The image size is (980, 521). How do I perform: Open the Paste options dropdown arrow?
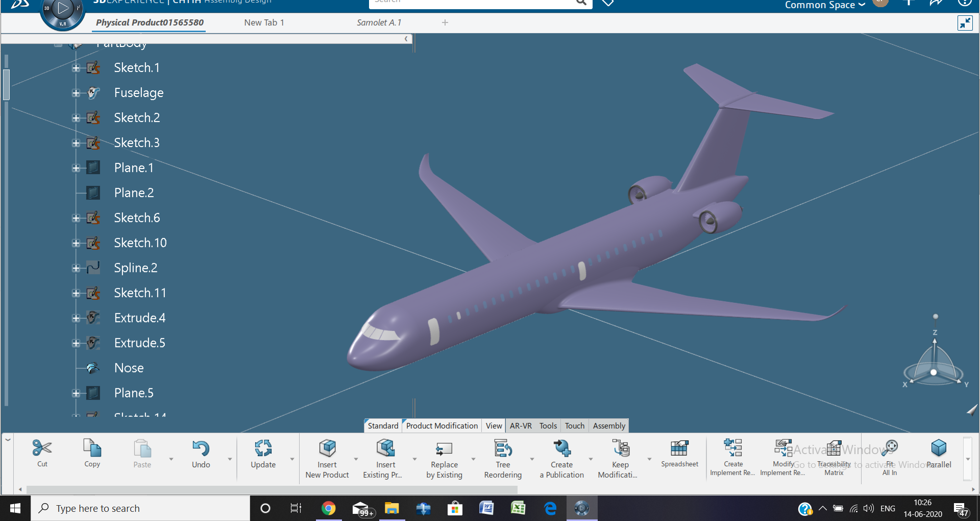[x=171, y=459]
